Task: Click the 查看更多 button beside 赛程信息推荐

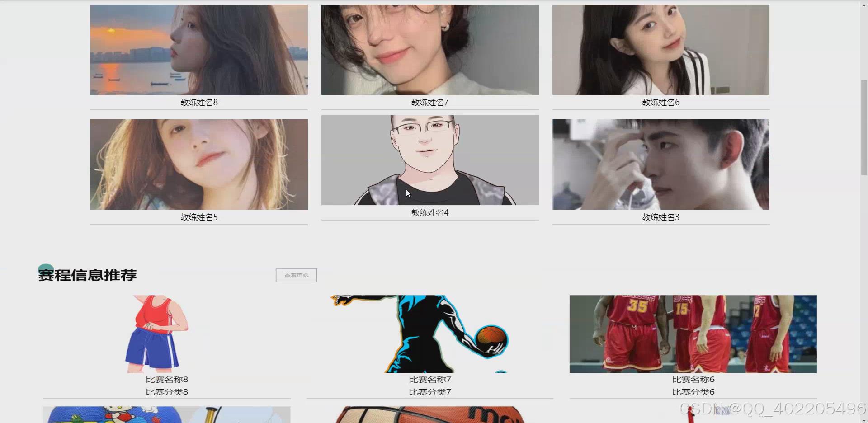Action: point(297,275)
